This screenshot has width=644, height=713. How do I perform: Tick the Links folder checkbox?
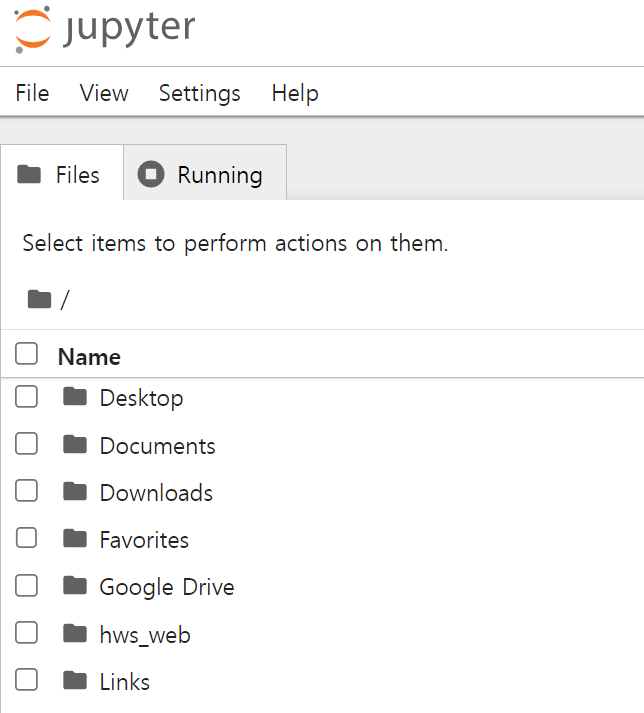27,681
